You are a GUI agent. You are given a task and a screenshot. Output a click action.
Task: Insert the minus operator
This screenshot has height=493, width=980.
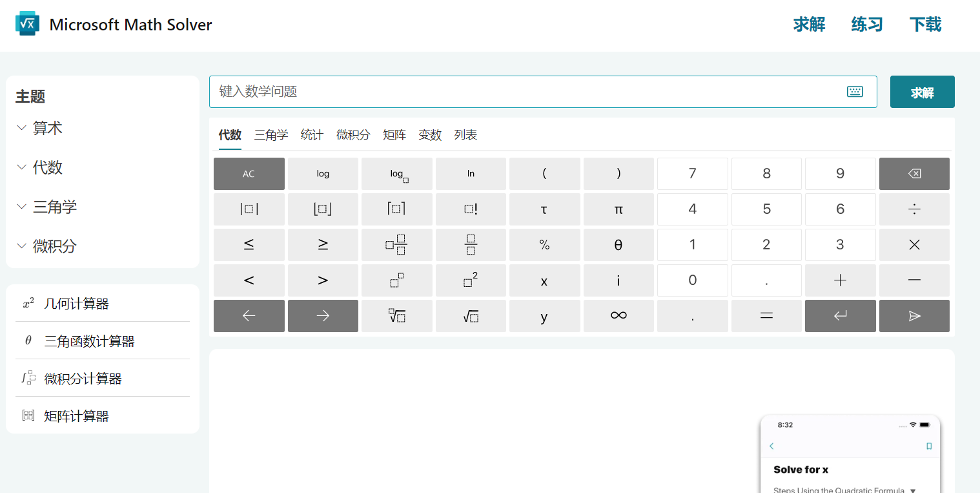pos(914,280)
